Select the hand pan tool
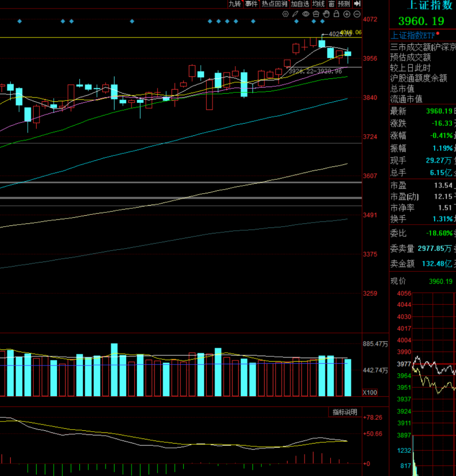Image resolution: width=456 pixels, height=476 pixels. click(x=326, y=14)
